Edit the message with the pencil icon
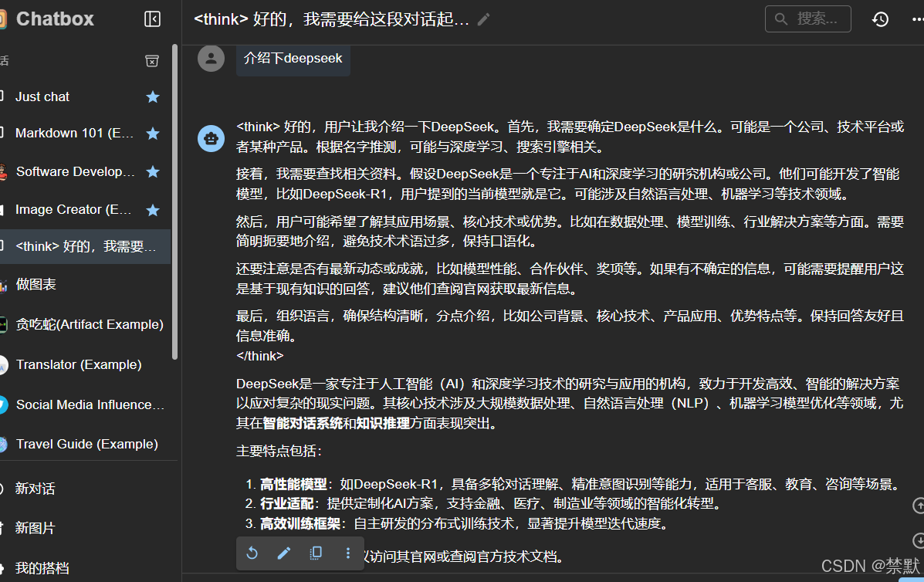Screen dimensions: 924x582 (284, 553)
